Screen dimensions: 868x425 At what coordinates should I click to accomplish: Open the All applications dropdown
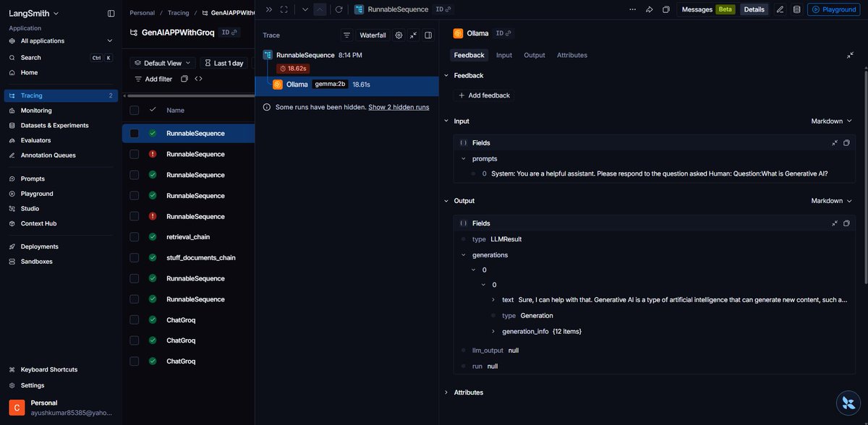point(61,41)
